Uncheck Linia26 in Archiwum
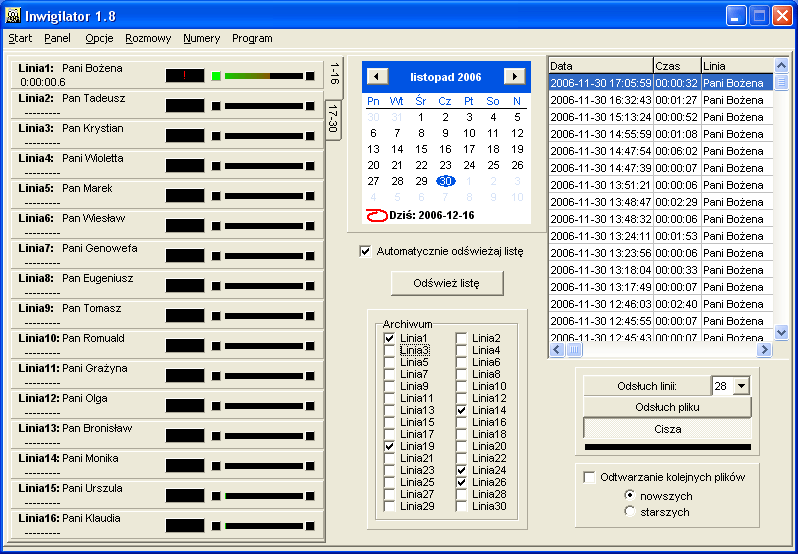Image resolution: width=798 pixels, height=554 pixels. pyautogui.click(x=461, y=482)
